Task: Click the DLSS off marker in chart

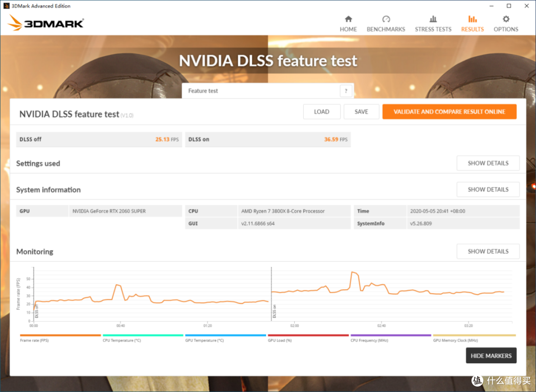Action: tap(37, 311)
